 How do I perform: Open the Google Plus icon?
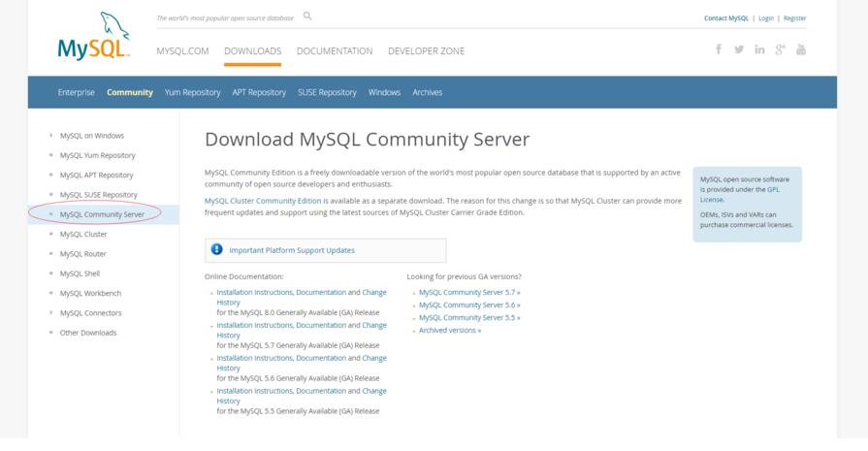tap(780, 50)
